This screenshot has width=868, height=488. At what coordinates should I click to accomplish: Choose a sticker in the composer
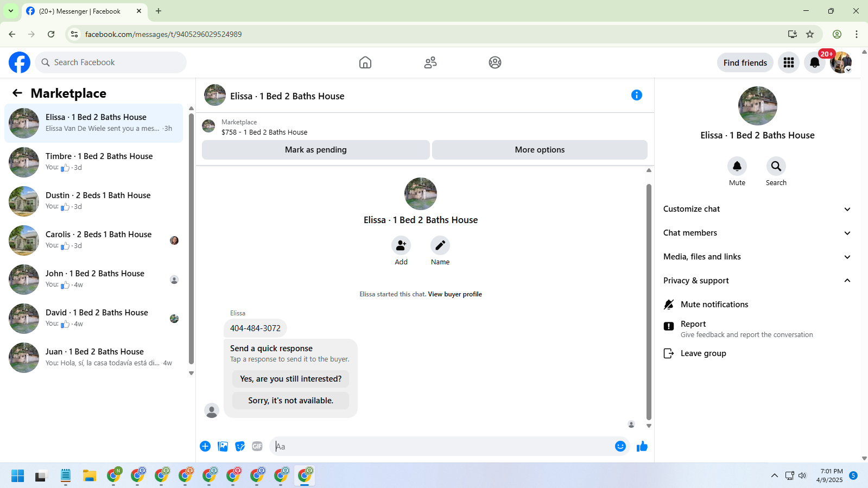[x=240, y=446]
